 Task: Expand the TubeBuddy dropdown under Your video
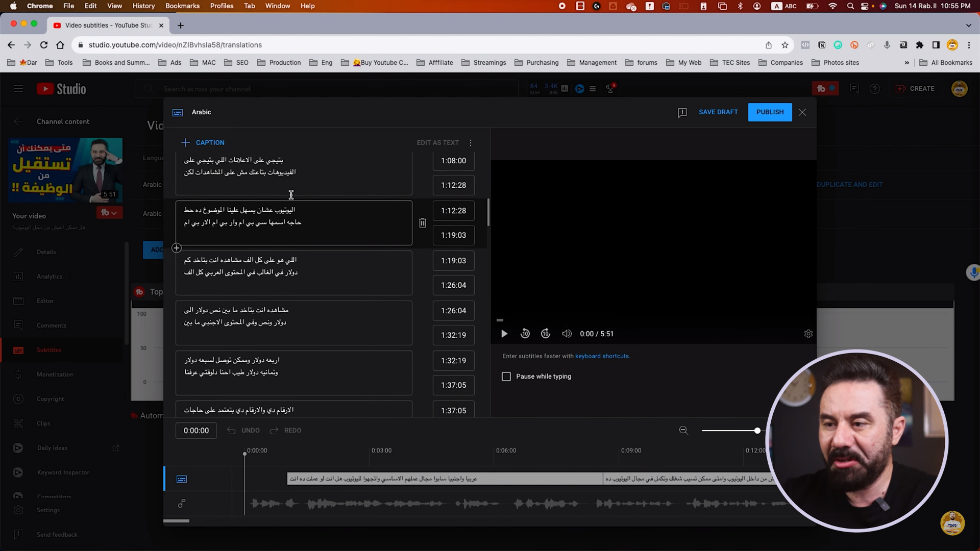tap(109, 213)
